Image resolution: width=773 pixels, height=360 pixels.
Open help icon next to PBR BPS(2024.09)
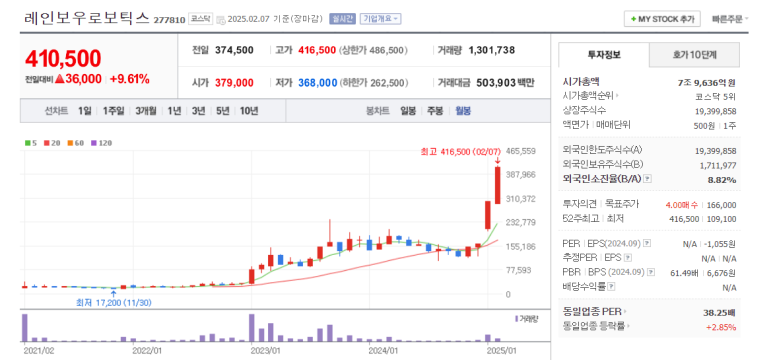point(651,272)
